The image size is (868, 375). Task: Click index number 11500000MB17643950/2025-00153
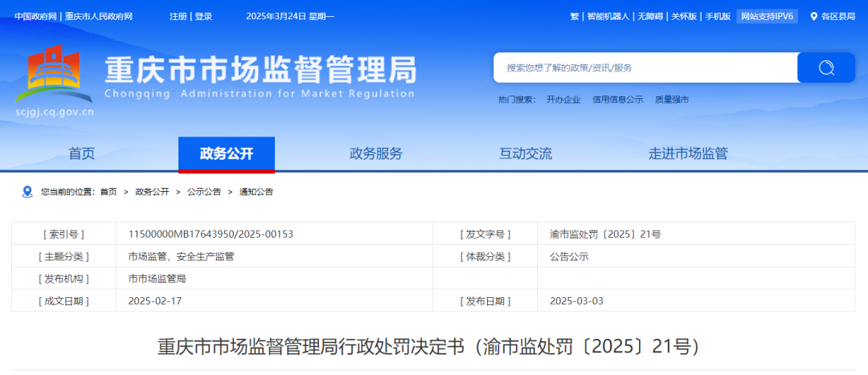(211, 234)
